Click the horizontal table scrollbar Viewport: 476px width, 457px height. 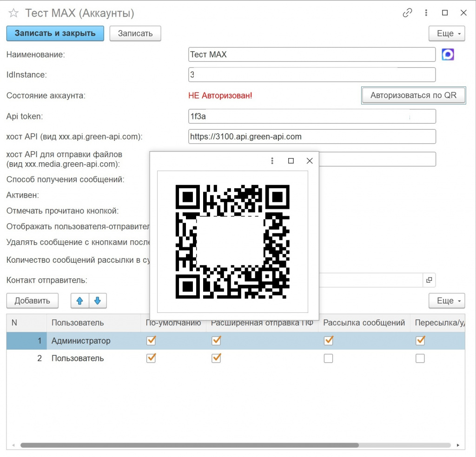point(190,445)
